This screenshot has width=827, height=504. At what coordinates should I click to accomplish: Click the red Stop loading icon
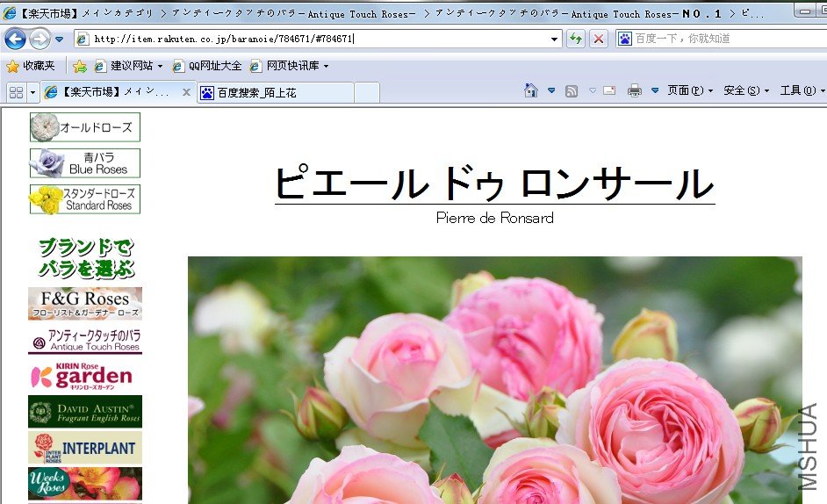point(599,39)
